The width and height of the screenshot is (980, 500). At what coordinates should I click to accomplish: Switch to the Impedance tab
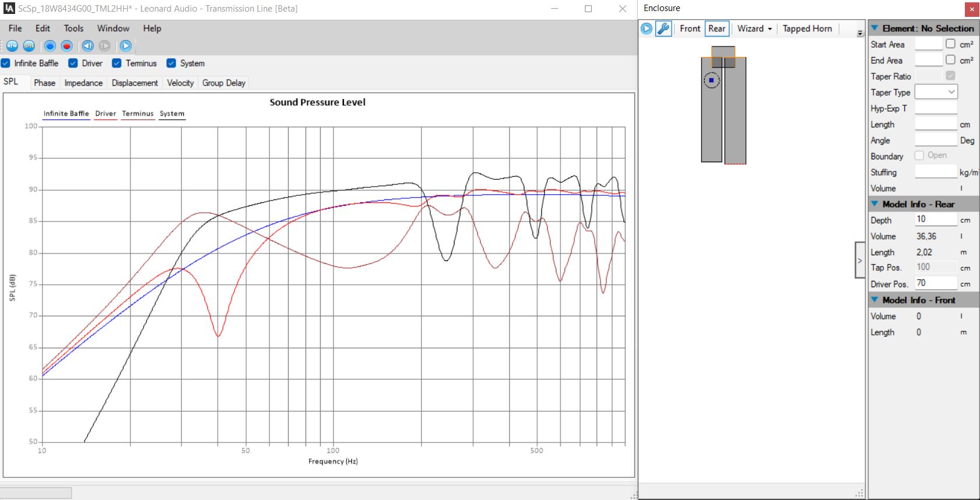[x=83, y=83]
